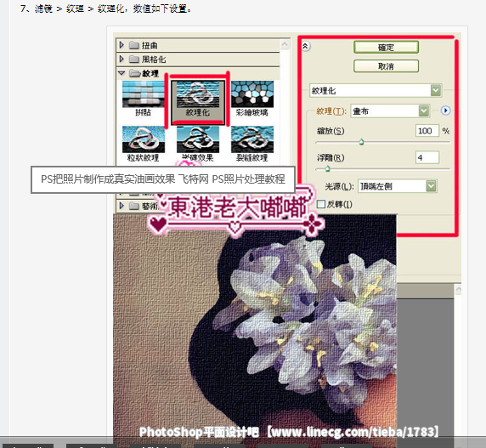Click the 紋理 open folder icon
This screenshot has width=486, height=448.
pos(134,73)
